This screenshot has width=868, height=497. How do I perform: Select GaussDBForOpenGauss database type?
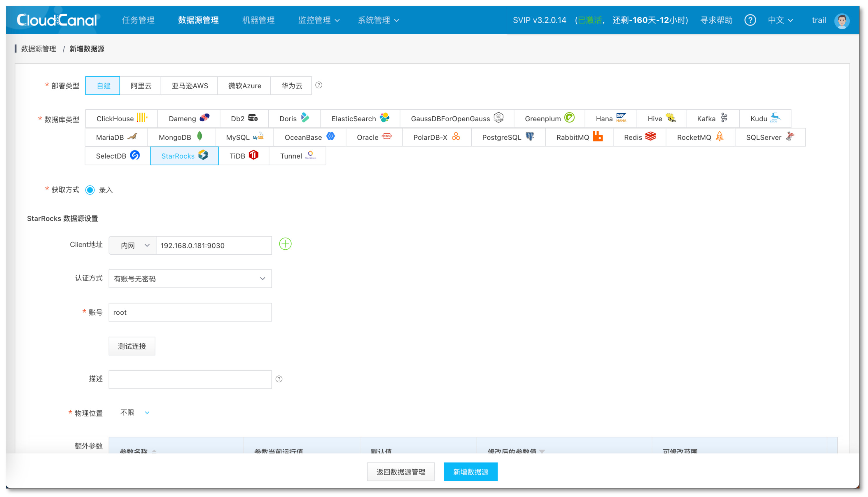[x=457, y=118]
